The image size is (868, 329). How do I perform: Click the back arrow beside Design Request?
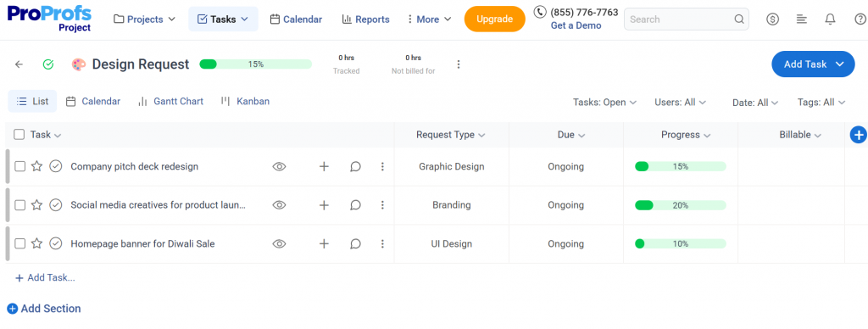(x=19, y=64)
